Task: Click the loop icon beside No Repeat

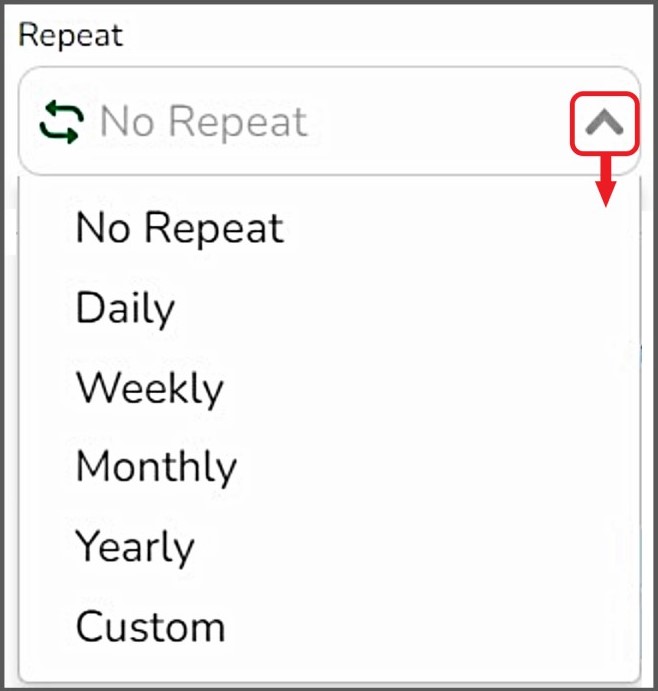Action: point(62,122)
